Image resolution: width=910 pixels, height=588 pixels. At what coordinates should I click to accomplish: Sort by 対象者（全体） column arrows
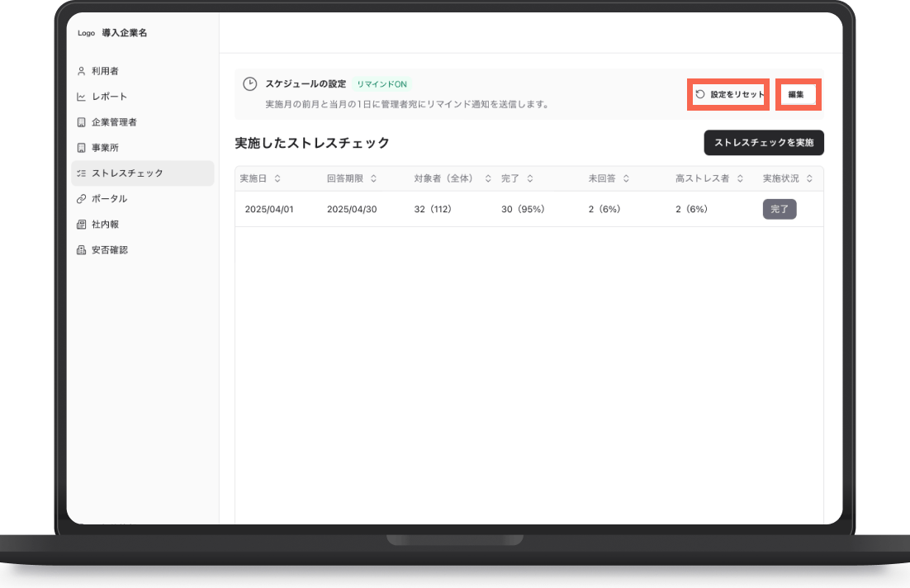(x=488, y=178)
